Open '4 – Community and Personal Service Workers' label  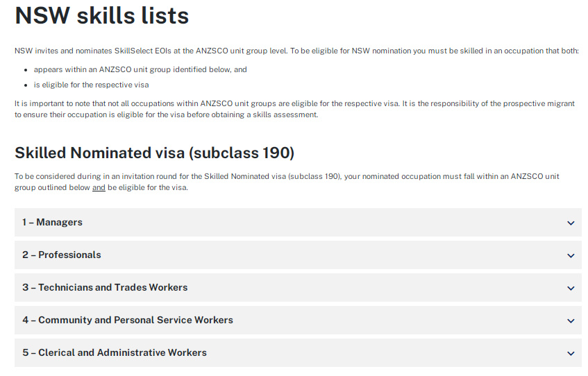(127, 321)
